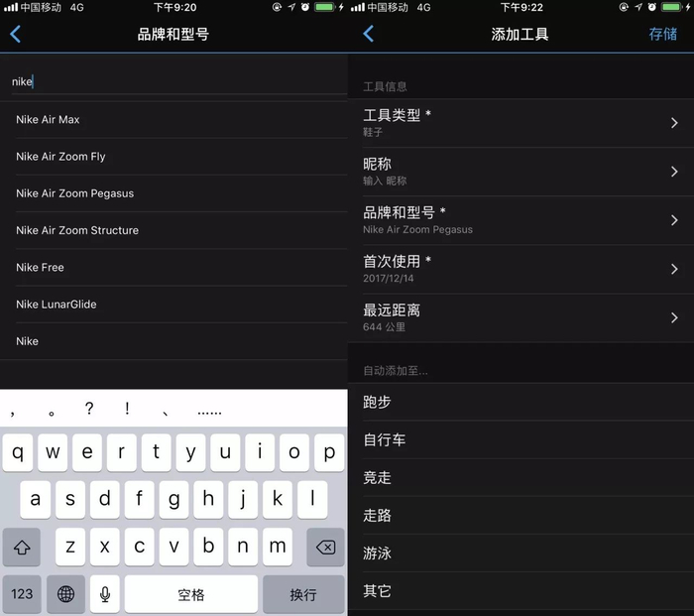Open the 品牌和型号 row chevron
This screenshot has height=616, width=694.
click(x=674, y=220)
